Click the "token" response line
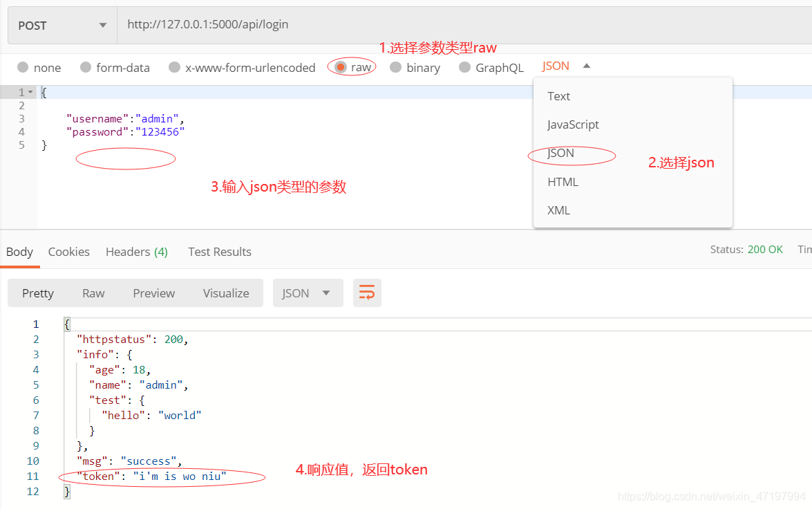Viewport: 812px width, 509px height. tap(151, 476)
